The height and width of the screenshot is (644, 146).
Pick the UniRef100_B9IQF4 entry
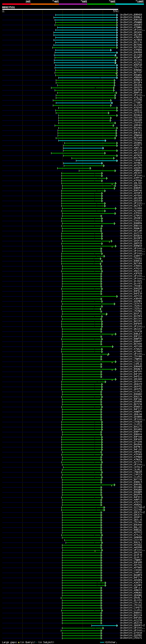(x=131, y=82)
